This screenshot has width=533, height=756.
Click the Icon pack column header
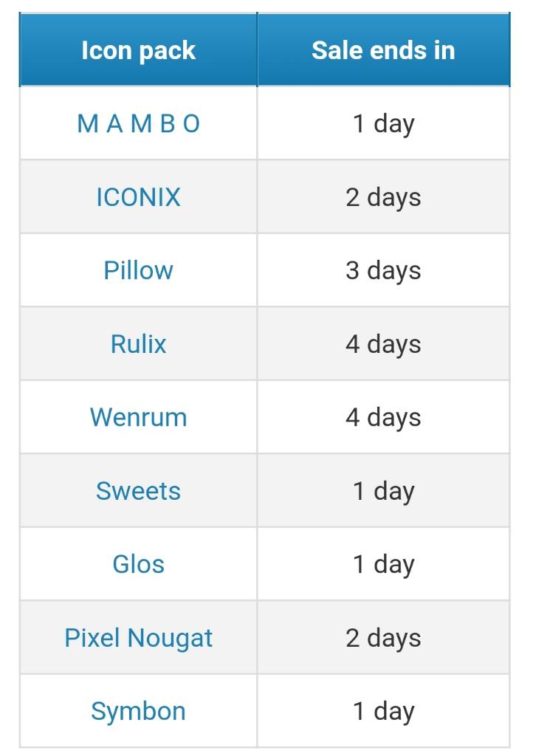click(x=138, y=50)
